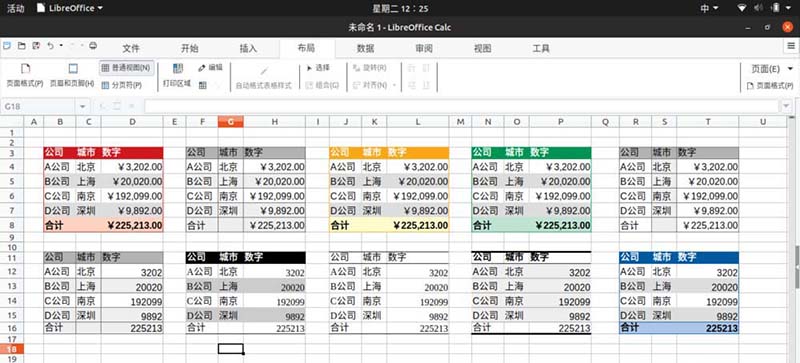Click 自动格式表格样式 autoformat styles
The image size is (800, 363).
[263, 77]
